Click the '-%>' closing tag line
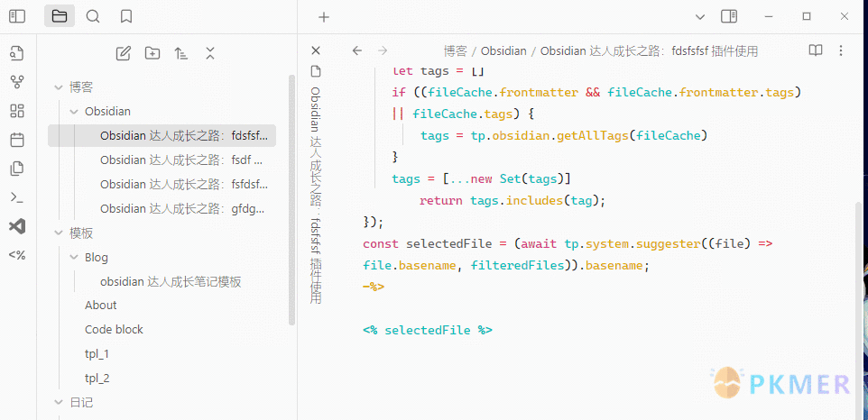 point(374,287)
